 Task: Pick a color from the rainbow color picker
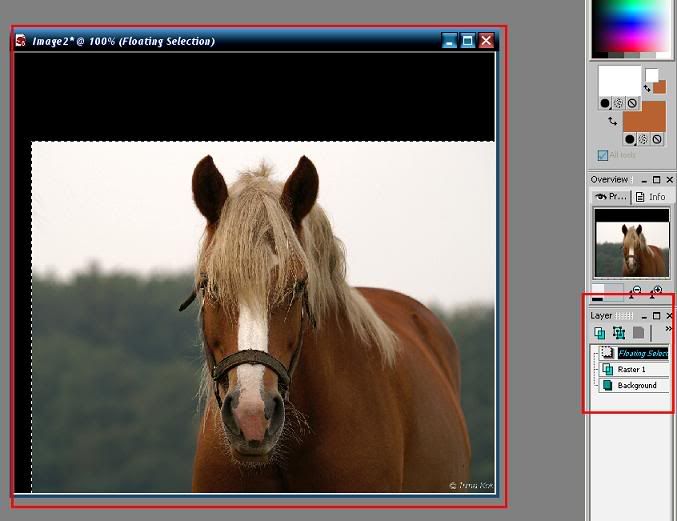pyautogui.click(x=632, y=26)
